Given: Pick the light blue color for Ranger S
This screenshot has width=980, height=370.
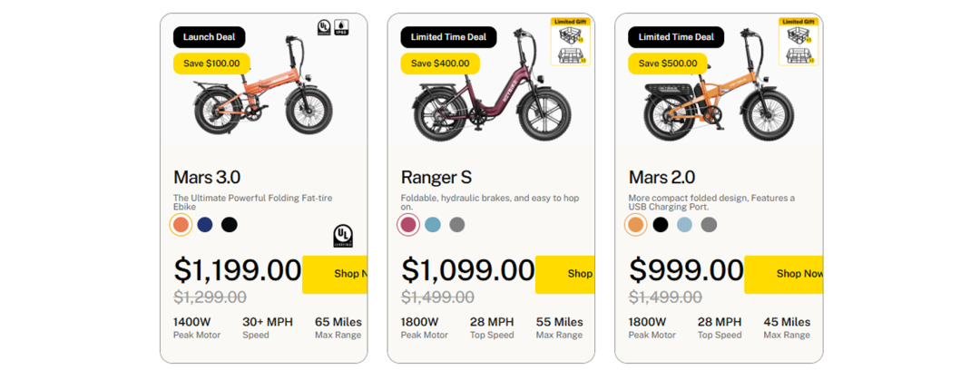Looking at the screenshot, I should pyautogui.click(x=433, y=224).
